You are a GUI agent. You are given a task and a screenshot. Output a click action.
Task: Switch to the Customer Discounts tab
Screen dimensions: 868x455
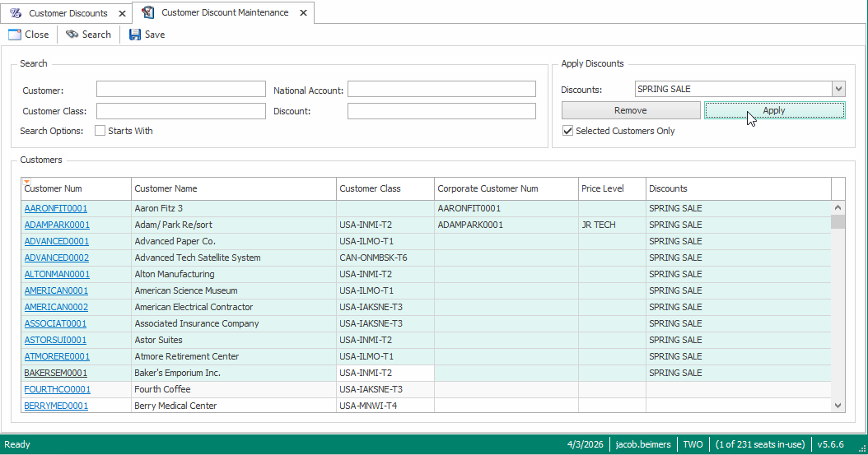click(68, 13)
